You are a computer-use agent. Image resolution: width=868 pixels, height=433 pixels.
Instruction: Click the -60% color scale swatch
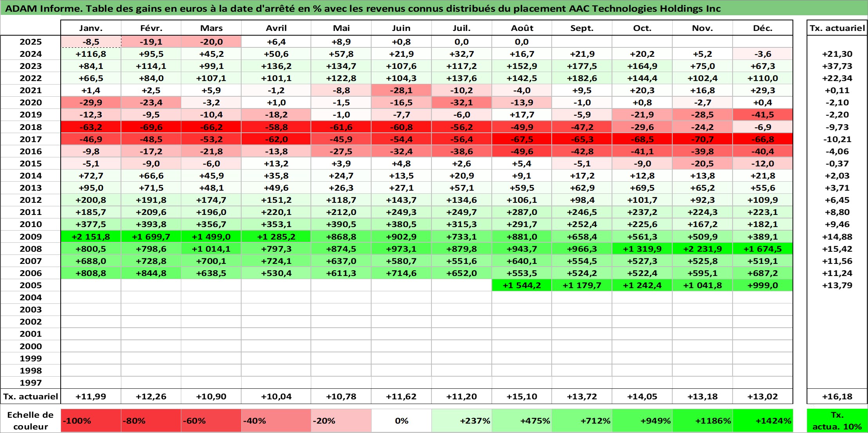click(211, 421)
